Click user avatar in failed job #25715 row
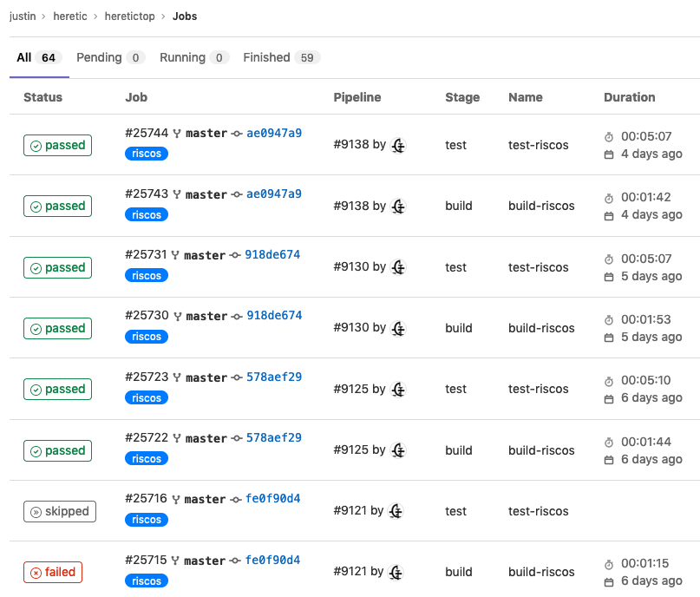Viewport: 700px width, 597px height. [x=396, y=572]
